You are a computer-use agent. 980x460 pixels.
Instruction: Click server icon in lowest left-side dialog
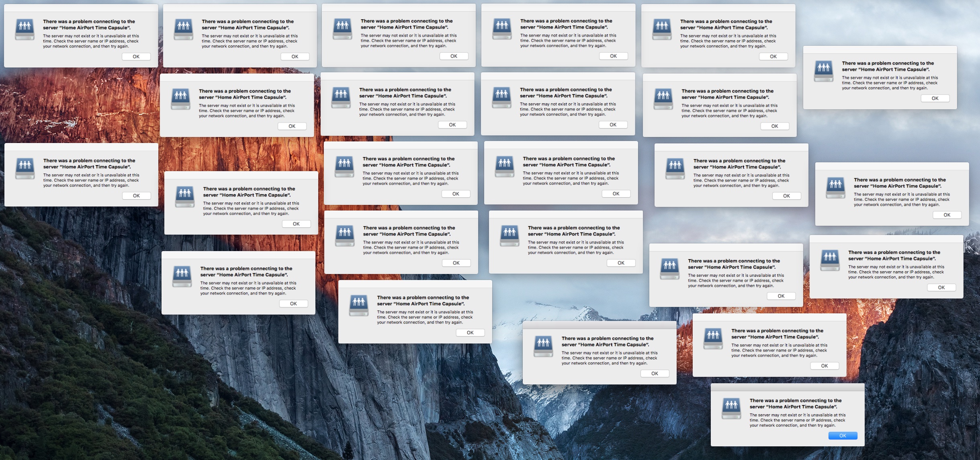(182, 276)
